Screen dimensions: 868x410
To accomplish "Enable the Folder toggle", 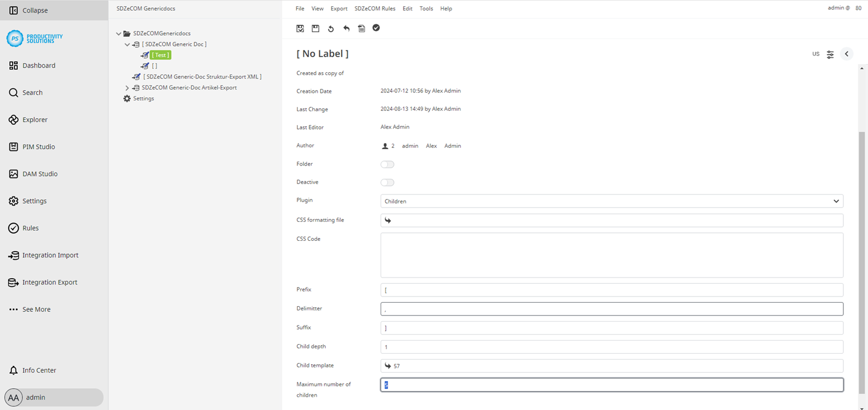I will [x=387, y=164].
